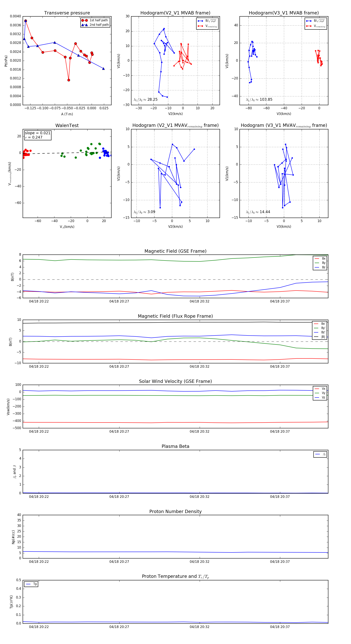351x644 pixels.
Task: Click the 'Pt(nPa)' y-axis label
Action: click(x=6, y=61)
